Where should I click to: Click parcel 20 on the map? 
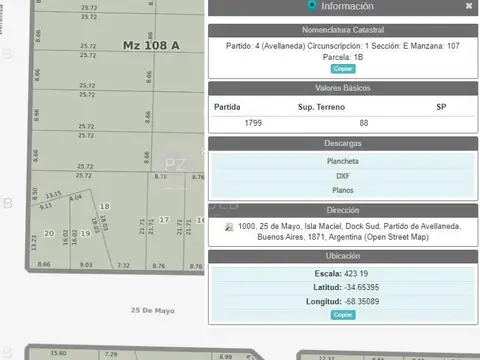[x=49, y=233]
